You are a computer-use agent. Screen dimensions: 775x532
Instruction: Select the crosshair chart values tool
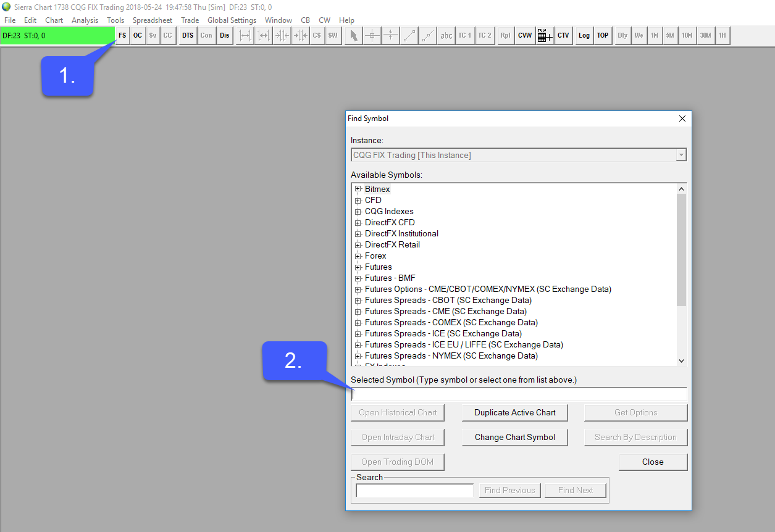tap(372, 36)
